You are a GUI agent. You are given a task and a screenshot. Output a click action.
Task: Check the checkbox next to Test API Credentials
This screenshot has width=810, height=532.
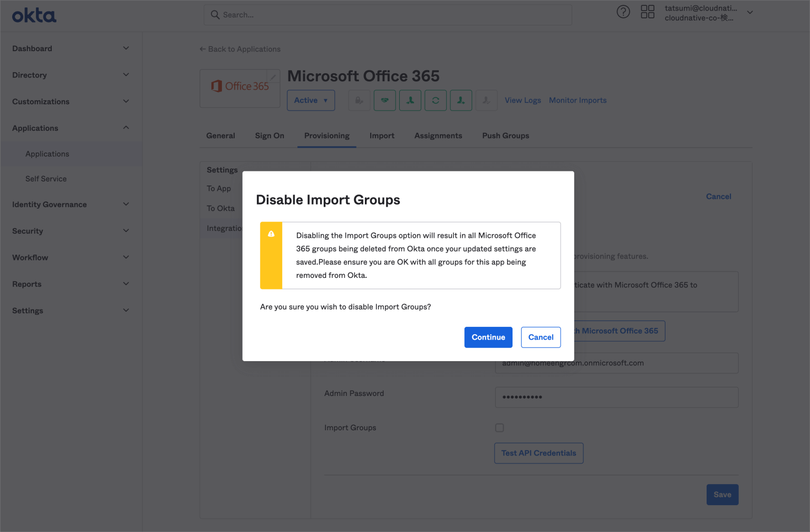pyautogui.click(x=499, y=428)
